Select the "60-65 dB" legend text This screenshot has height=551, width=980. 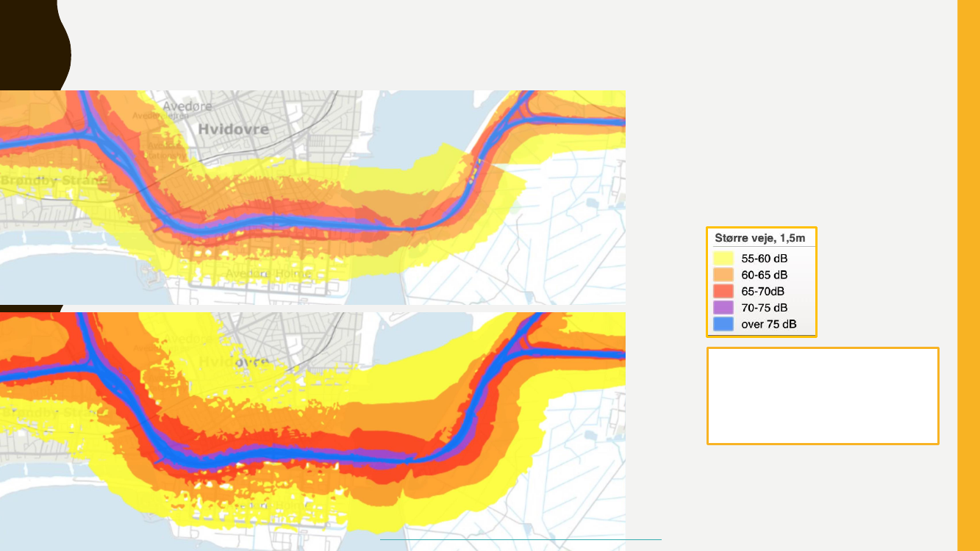[765, 275]
